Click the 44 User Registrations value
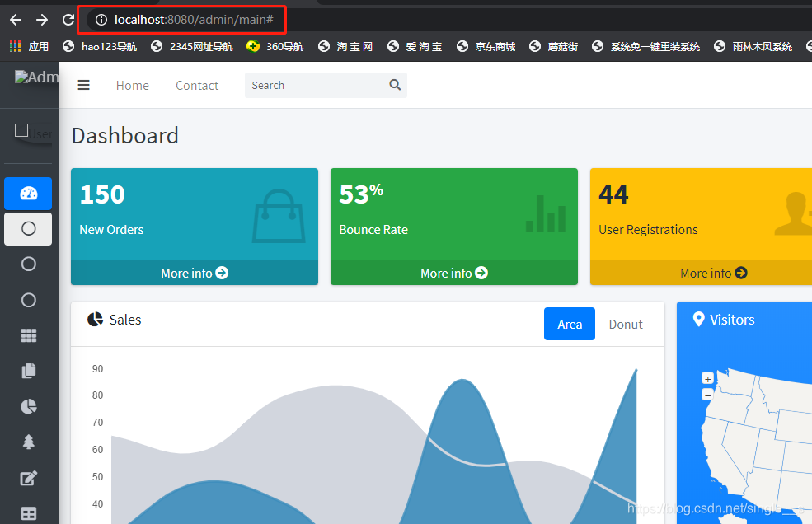Viewport: 812px width, 524px height. [x=613, y=194]
